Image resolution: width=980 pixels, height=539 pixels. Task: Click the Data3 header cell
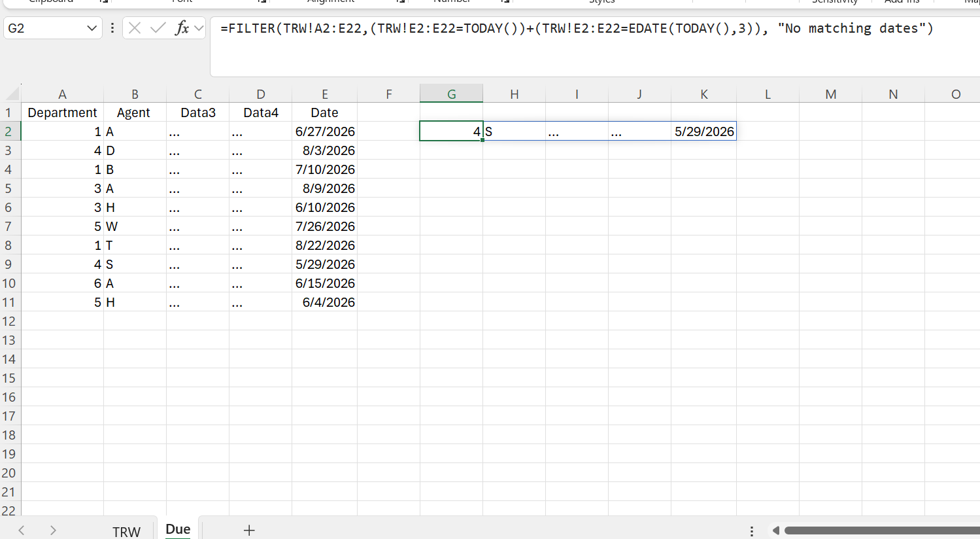click(197, 113)
